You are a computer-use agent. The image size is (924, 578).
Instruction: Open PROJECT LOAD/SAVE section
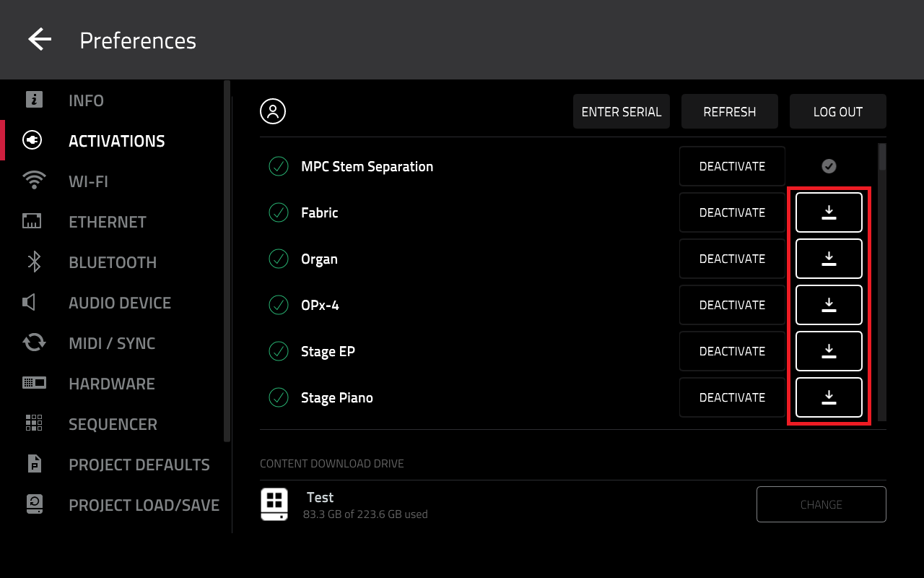pos(144,505)
